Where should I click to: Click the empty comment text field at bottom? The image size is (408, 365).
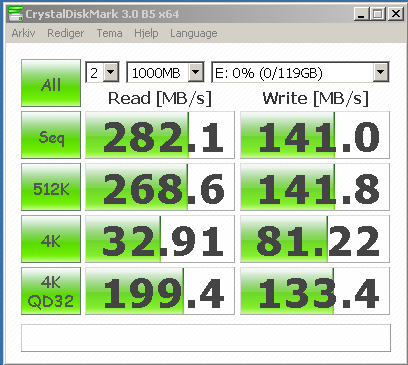[x=206, y=338]
